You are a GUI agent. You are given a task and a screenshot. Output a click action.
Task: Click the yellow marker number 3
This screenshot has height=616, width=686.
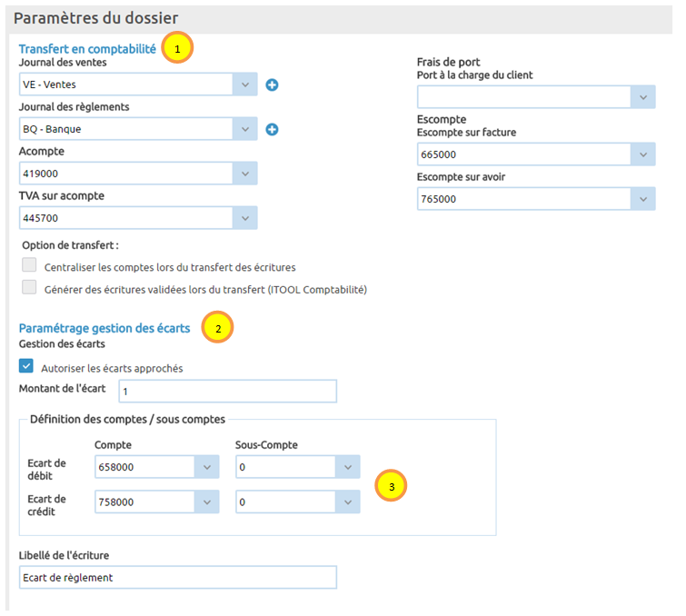[391, 486]
